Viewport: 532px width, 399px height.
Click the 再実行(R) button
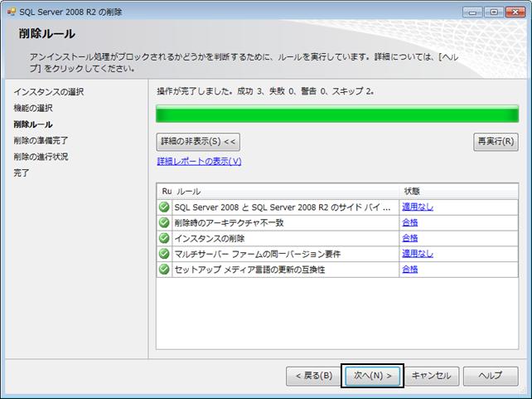(496, 142)
